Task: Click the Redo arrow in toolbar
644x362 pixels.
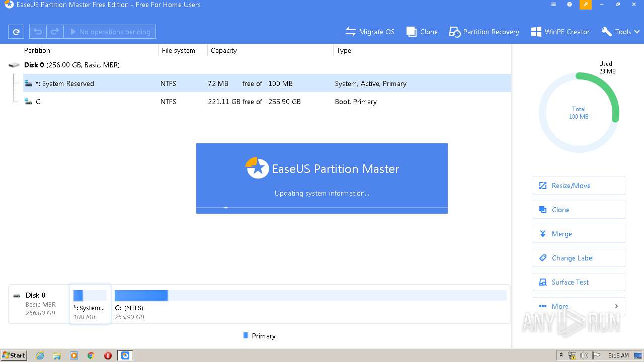Action: [x=55, y=32]
